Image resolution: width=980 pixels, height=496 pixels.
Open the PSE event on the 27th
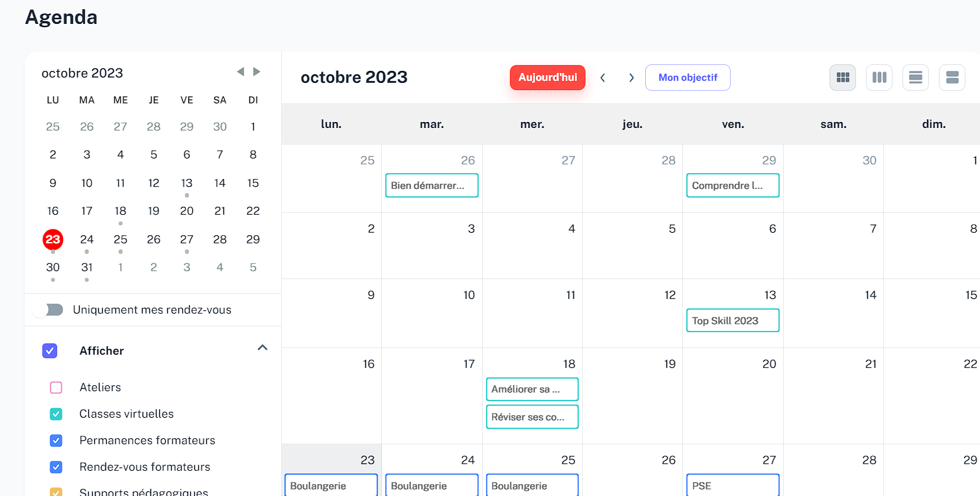[x=733, y=485]
